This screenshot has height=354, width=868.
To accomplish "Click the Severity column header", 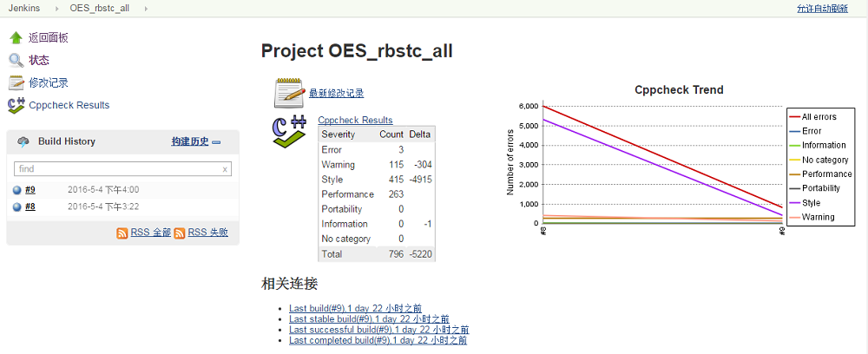I will click(339, 134).
